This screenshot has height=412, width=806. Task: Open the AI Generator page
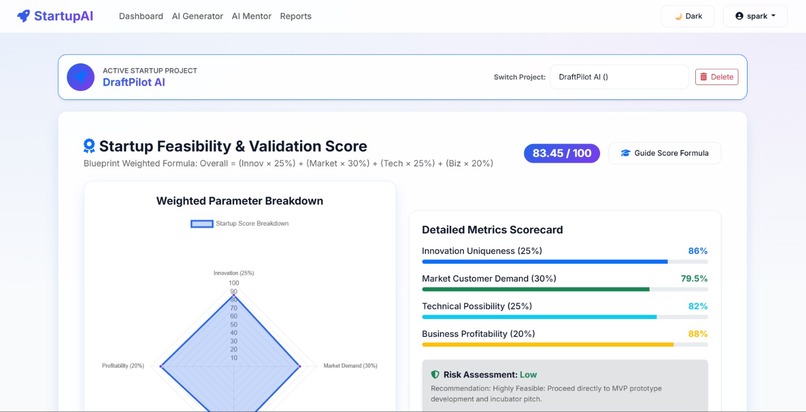click(x=197, y=16)
